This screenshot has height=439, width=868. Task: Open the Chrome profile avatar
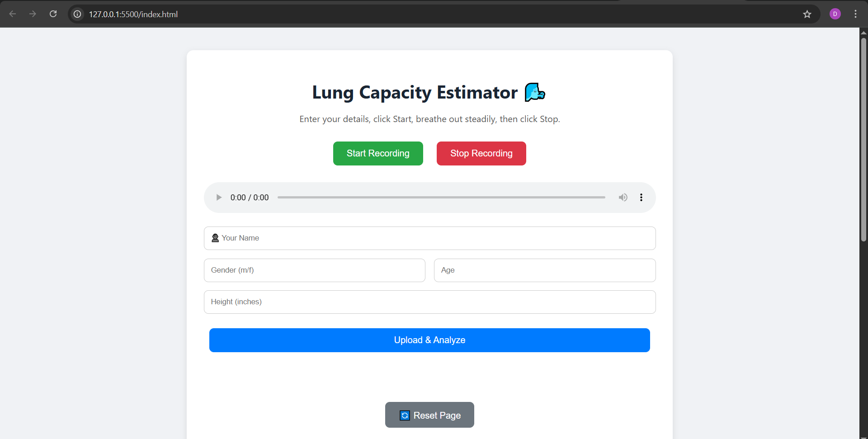click(835, 14)
